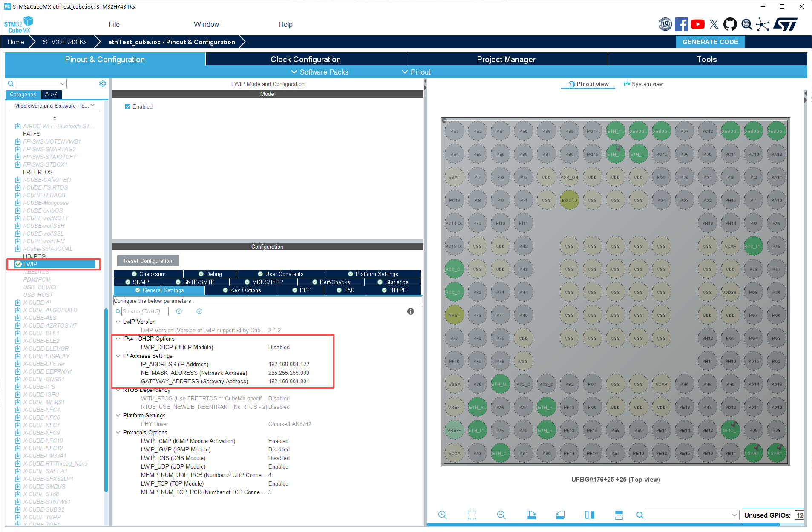Click the category search magnifier icon
The height and width of the screenshot is (532, 812).
pyautogui.click(x=11, y=83)
